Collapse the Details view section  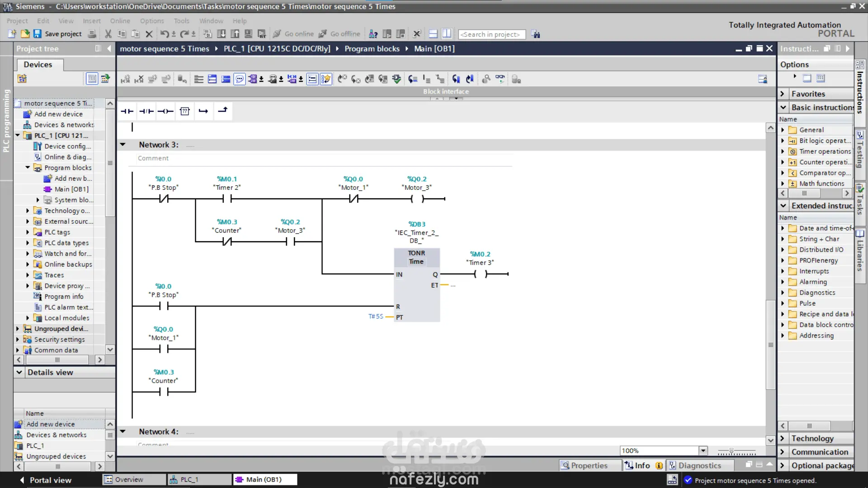(x=19, y=372)
